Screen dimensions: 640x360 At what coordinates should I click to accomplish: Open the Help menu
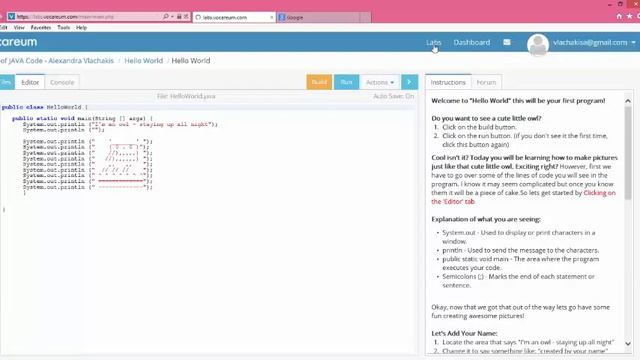click(x=81, y=27)
